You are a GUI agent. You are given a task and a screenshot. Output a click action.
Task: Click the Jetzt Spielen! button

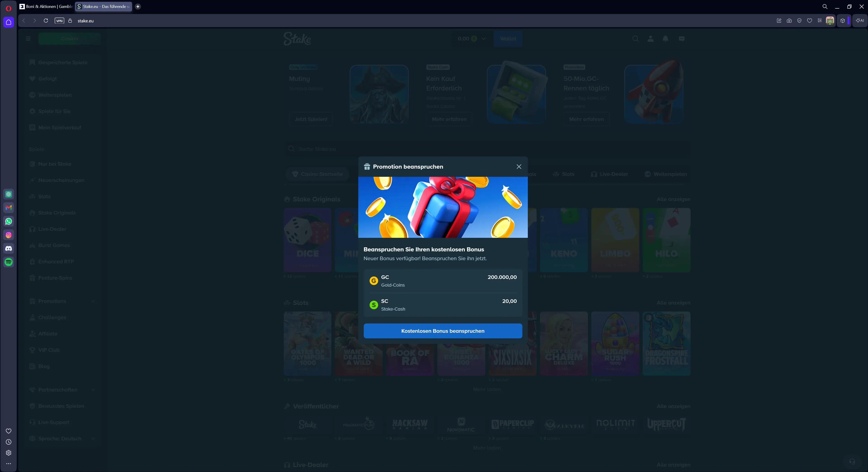pyautogui.click(x=311, y=119)
